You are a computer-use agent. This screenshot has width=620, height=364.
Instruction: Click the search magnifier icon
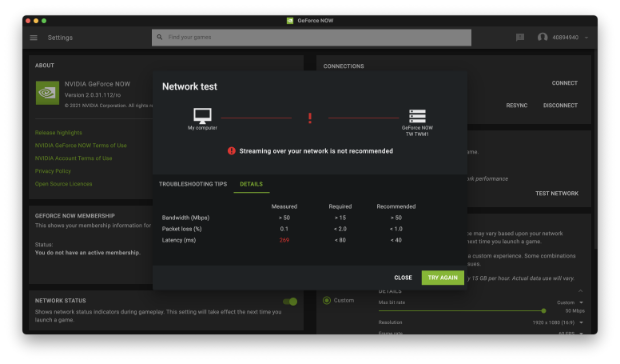coord(159,37)
